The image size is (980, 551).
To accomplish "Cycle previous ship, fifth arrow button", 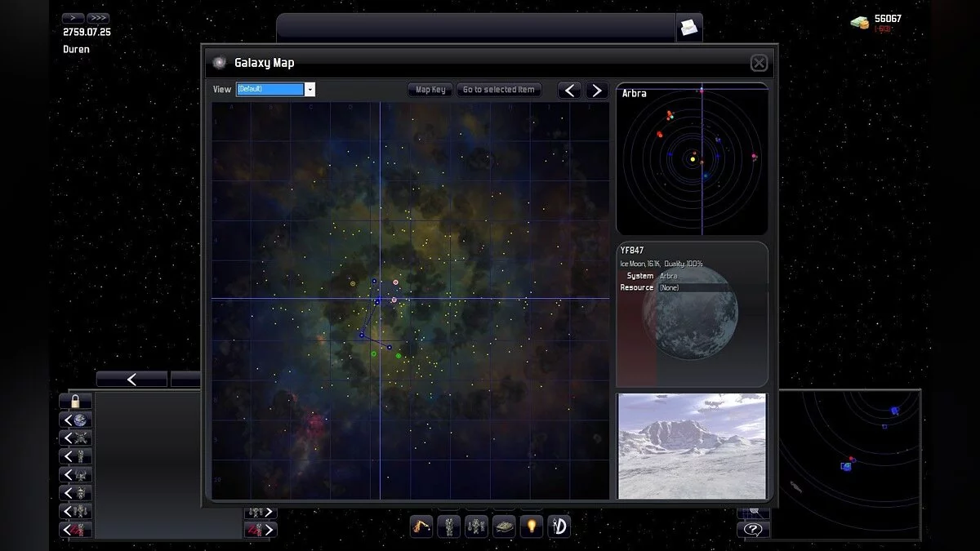I will (x=75, y=493).
